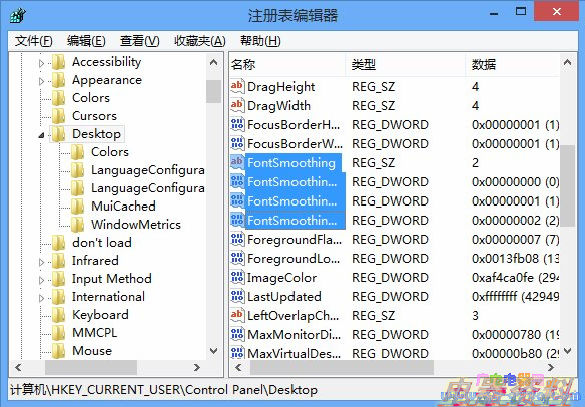Click the 名称 column header
This screenshot has width=585, height=407.
[x=287, y=65]
